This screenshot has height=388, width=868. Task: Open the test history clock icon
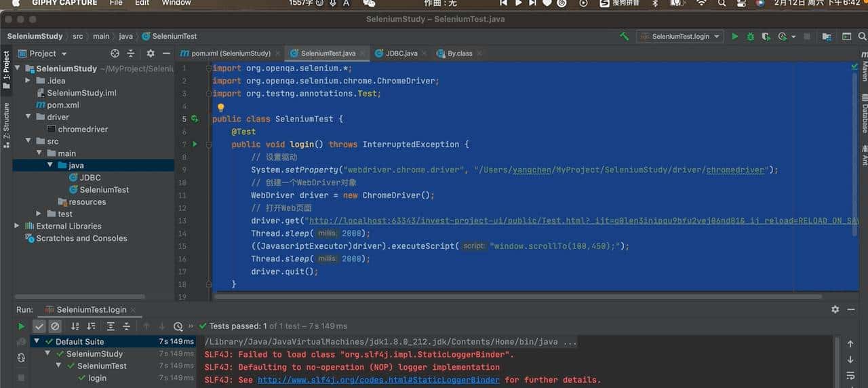tap(178, 326)
